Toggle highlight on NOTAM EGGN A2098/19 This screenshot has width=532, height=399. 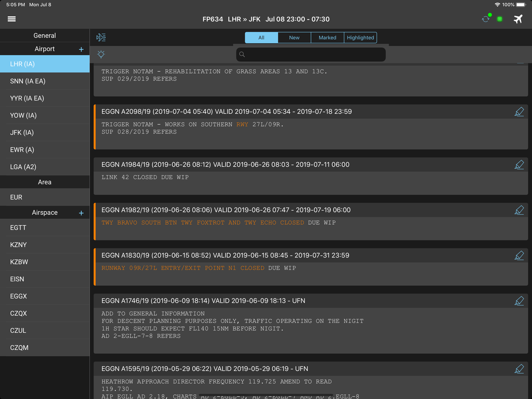(x=519, y=111)
